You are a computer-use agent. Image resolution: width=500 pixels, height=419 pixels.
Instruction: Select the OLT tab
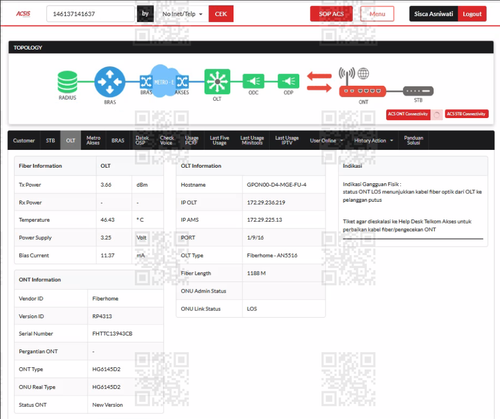(71, 141)
